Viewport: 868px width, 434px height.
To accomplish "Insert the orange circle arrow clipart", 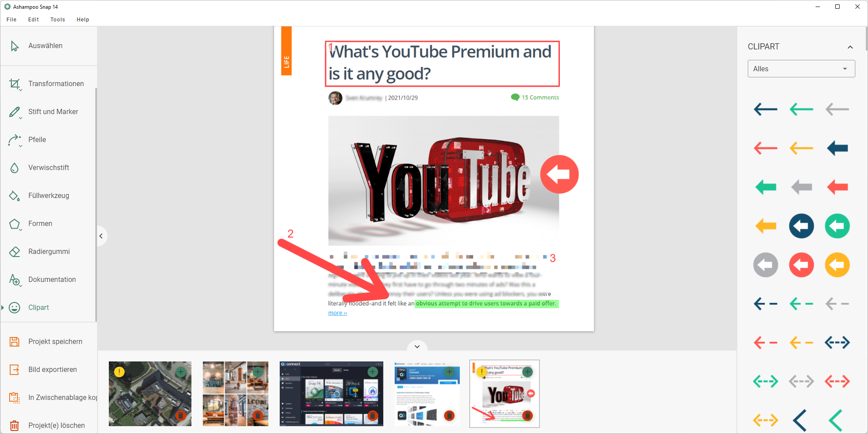I will [837, 265].
